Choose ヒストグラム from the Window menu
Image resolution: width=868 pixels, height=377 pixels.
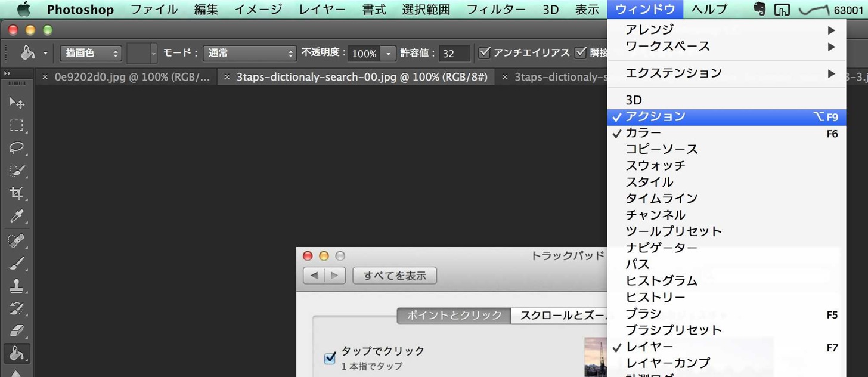pos(726,281)
